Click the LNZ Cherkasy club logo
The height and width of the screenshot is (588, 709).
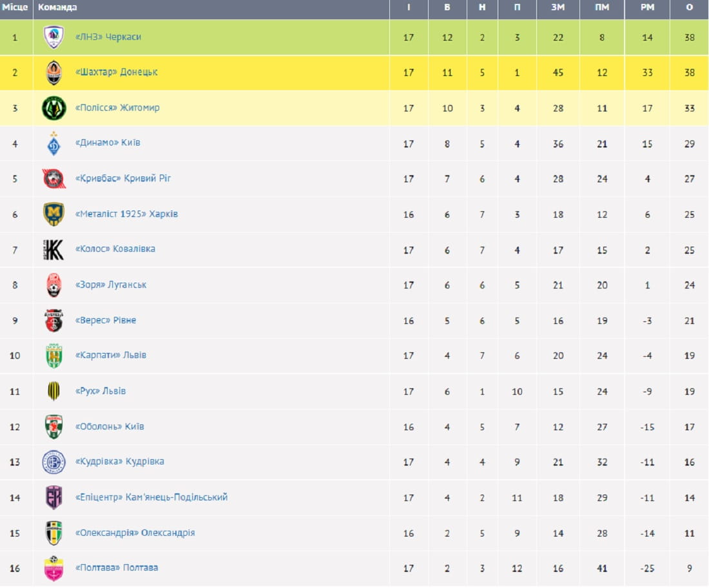pos(54,37)
